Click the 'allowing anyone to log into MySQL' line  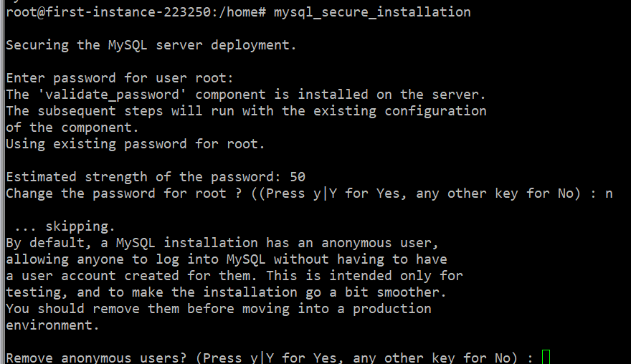coord(226,259)
